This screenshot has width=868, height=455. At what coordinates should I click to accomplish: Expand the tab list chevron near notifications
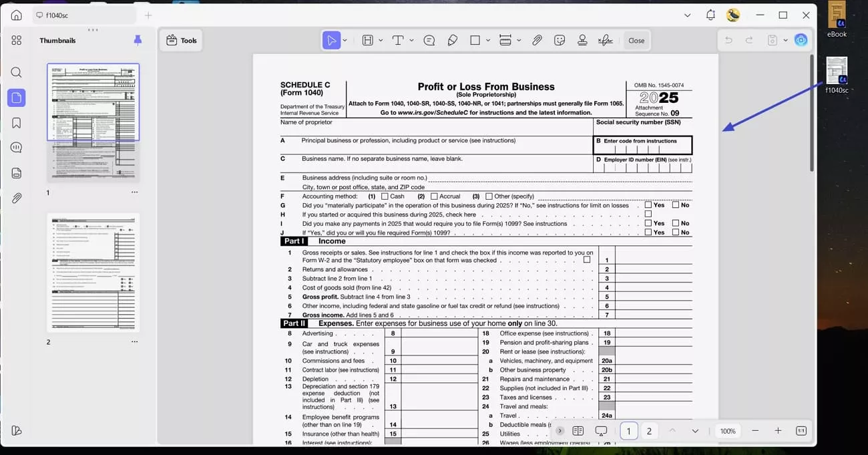pyautogui.click(x=688, y=15)
